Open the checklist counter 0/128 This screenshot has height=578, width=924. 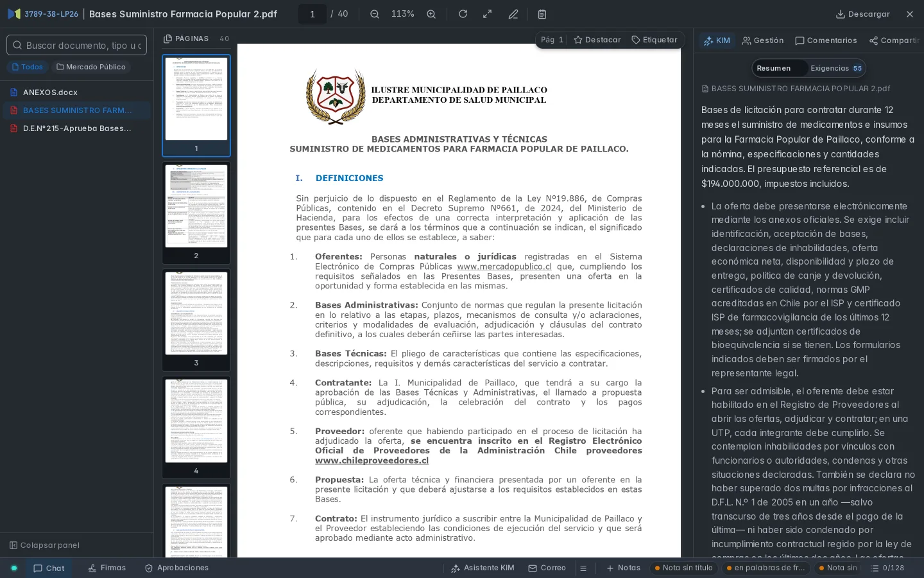pyautogui.click(x=887, y=568)
